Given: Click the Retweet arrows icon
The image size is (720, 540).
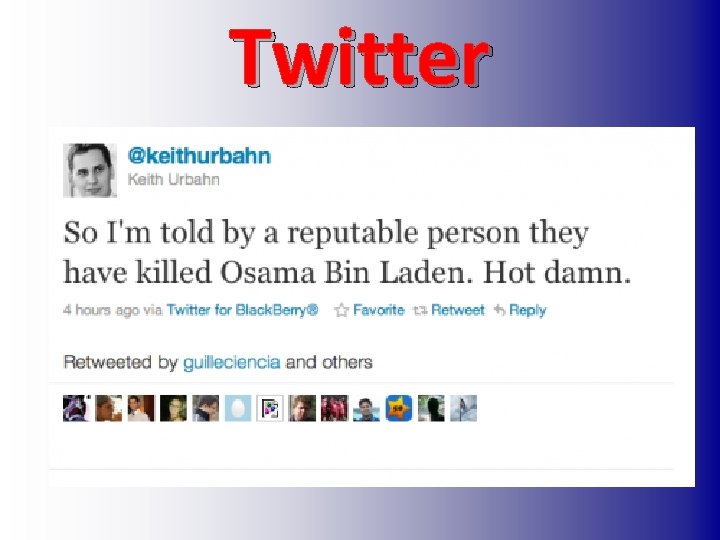Looking at the screenshot, I should pyautogui.click(x=420, y=311).
